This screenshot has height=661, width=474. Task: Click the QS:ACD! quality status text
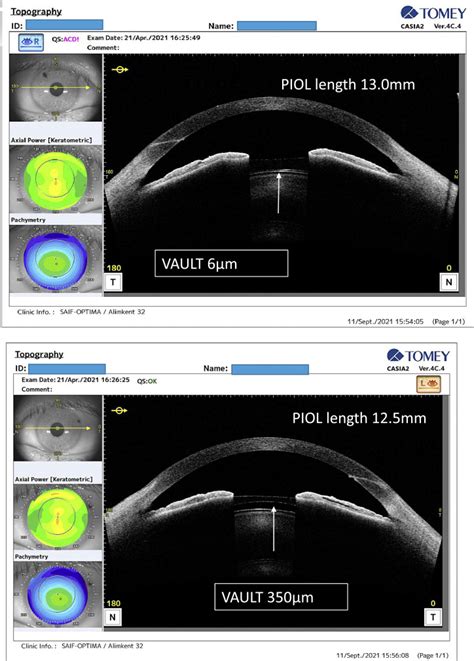tap(65, 39)
